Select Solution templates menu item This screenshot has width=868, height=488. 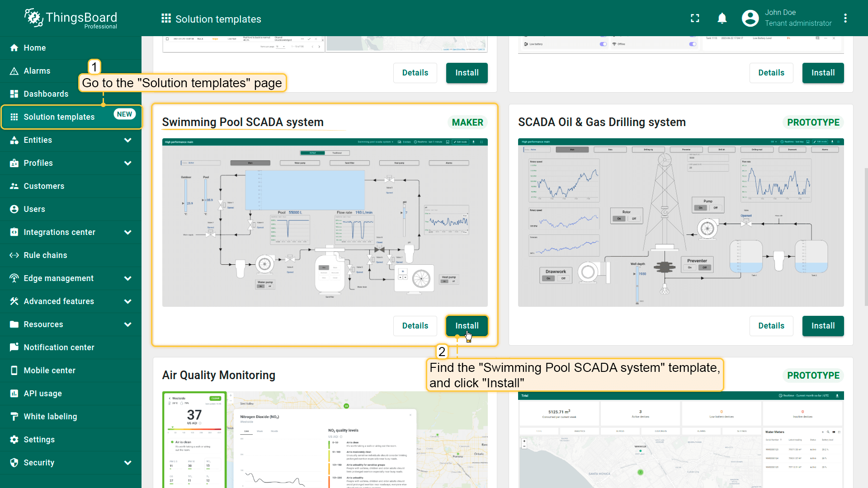click(x=59, y=117)
